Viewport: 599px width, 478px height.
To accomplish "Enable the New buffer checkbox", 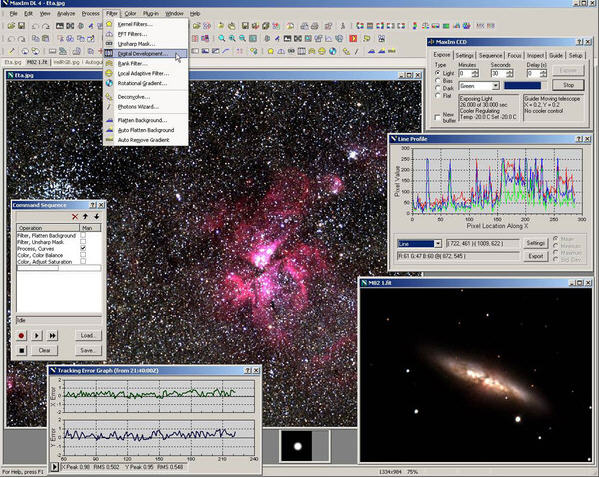I will [x=438, y=117].
